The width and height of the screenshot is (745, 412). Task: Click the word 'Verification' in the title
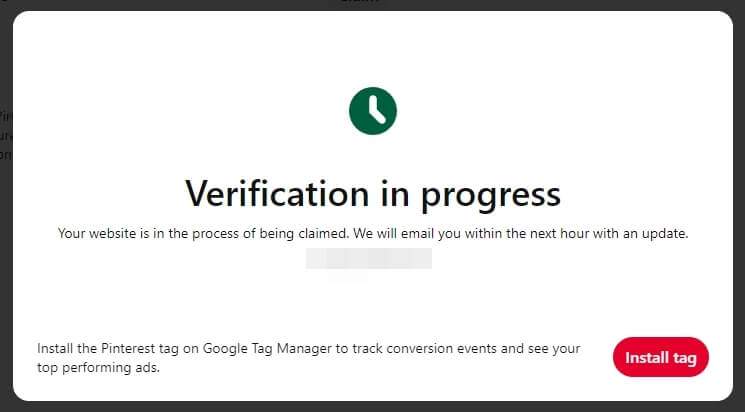pos(277,193)
